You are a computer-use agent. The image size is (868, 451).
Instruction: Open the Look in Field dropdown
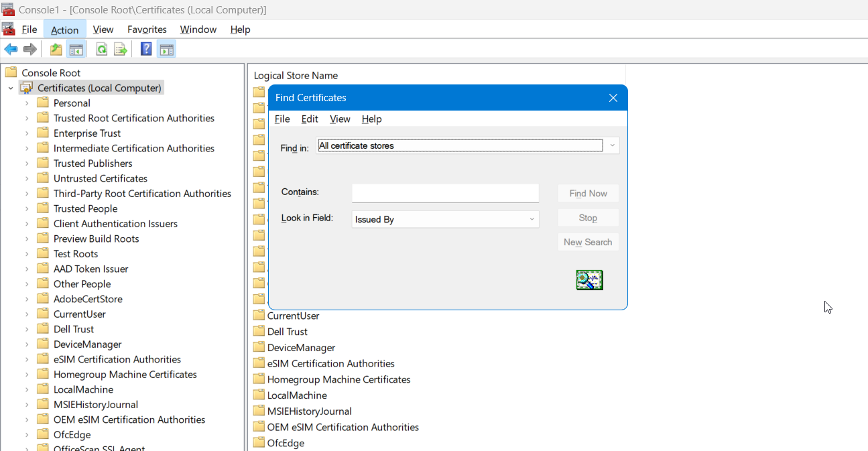click(x=532, y=219)
